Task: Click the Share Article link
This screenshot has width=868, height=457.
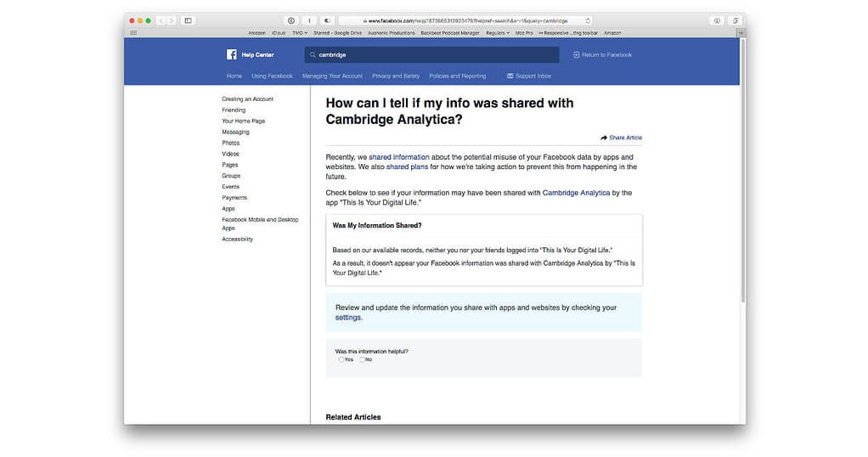Action: click(626, 138)
